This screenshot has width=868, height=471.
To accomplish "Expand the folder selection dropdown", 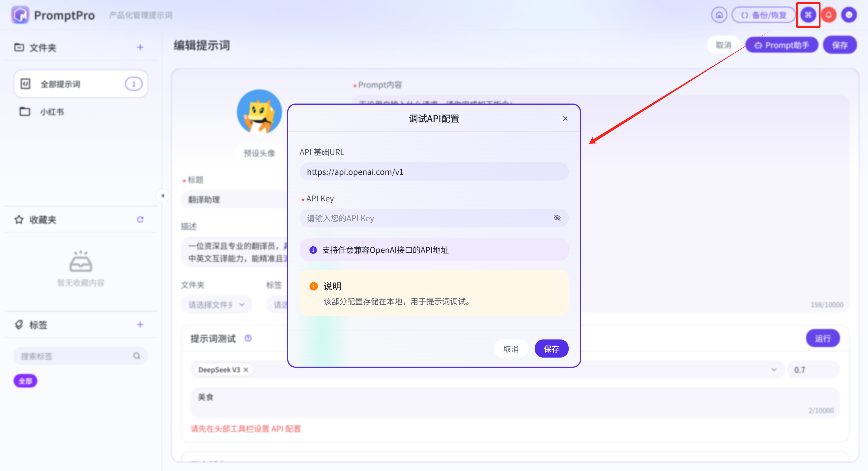I will point(216,305).
